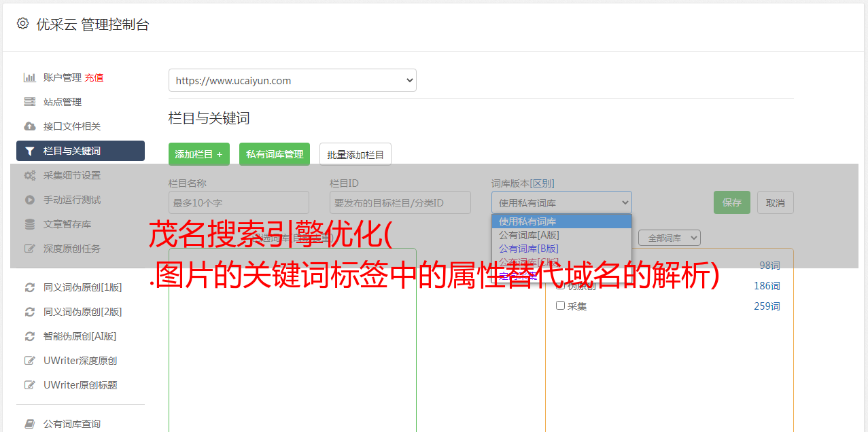This screenshot has height=432, width=868.
Task: Open UWriter深度原创 in the sidebar
Action: point(80,361)
